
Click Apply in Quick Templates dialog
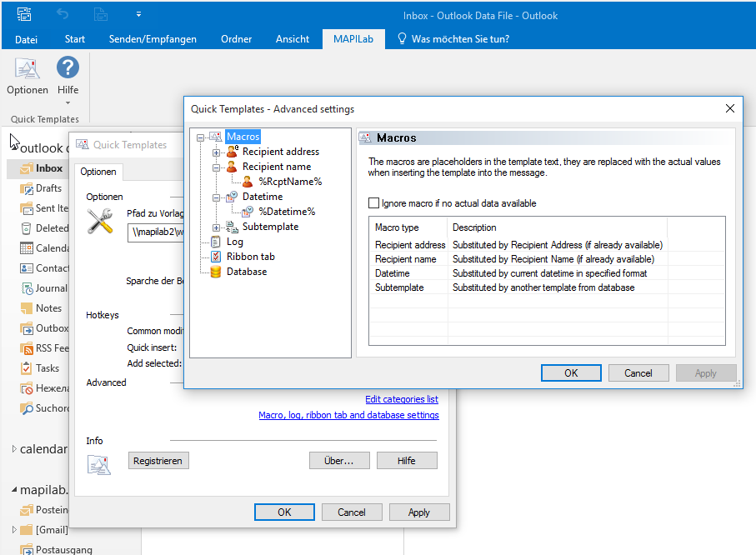pos(419,512)
